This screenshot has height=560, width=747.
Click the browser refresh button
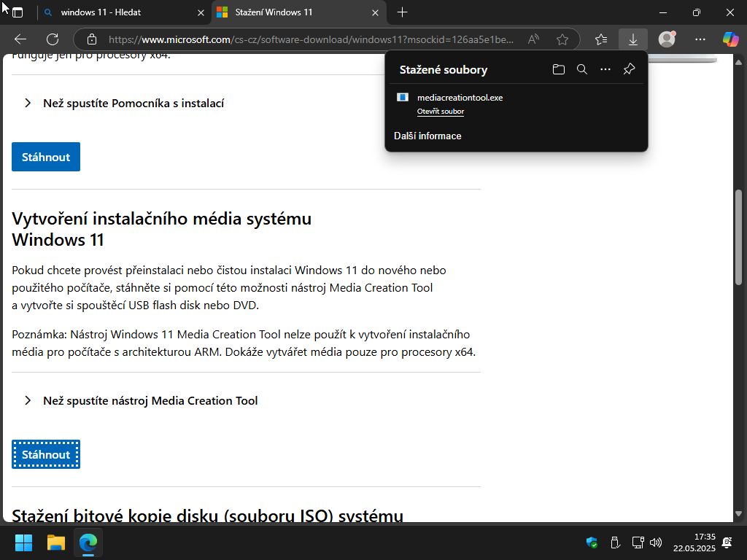(53, 39)
